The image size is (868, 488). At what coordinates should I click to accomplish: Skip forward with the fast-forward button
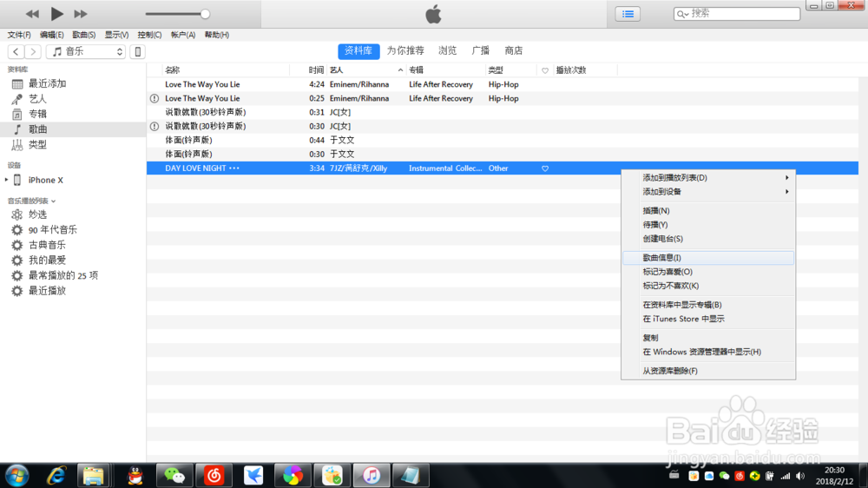80,14
